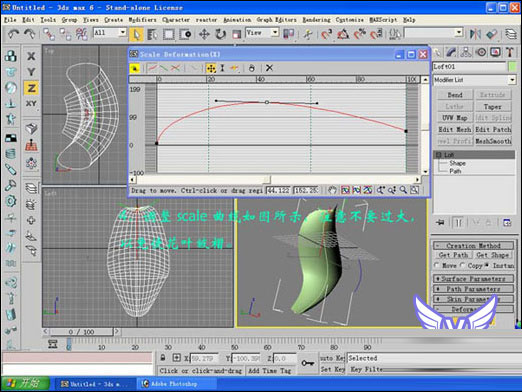
Task: Open the MAXScript menu
Action: pyautogui.click(x=383, y=20)
